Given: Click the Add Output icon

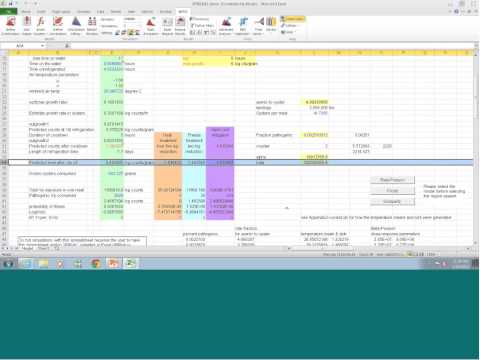Looking at the screenshot, I should pyautogui.click(x=27, y=26).
